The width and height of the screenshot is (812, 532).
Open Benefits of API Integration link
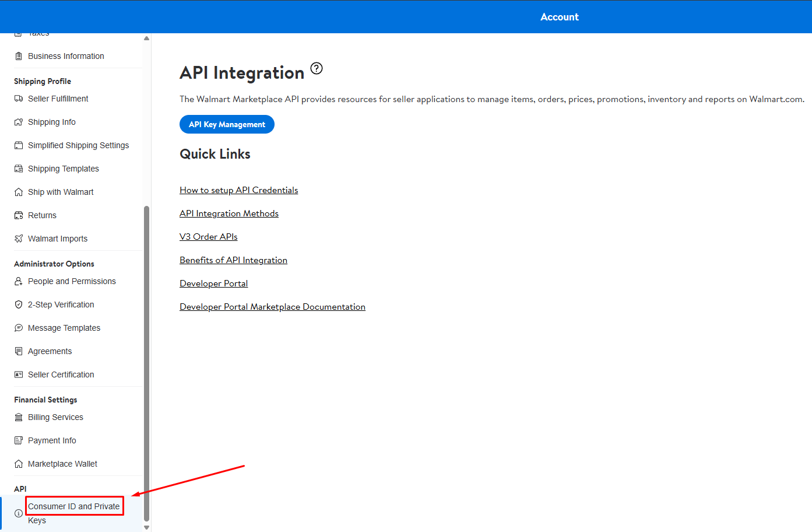click(x=233, y=260)
